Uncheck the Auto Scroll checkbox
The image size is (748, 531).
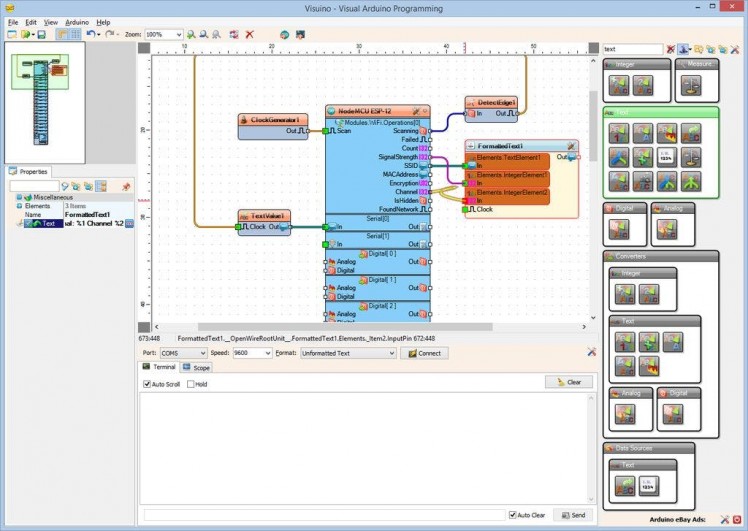147,384
